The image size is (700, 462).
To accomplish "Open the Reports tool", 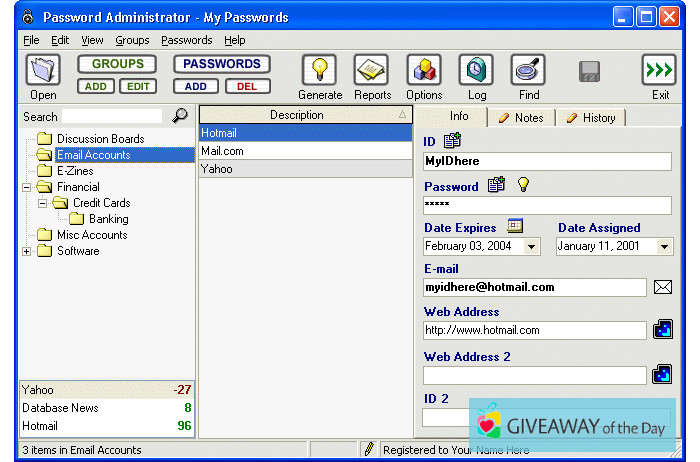I will pyautogui.click(x=372, y=71).
